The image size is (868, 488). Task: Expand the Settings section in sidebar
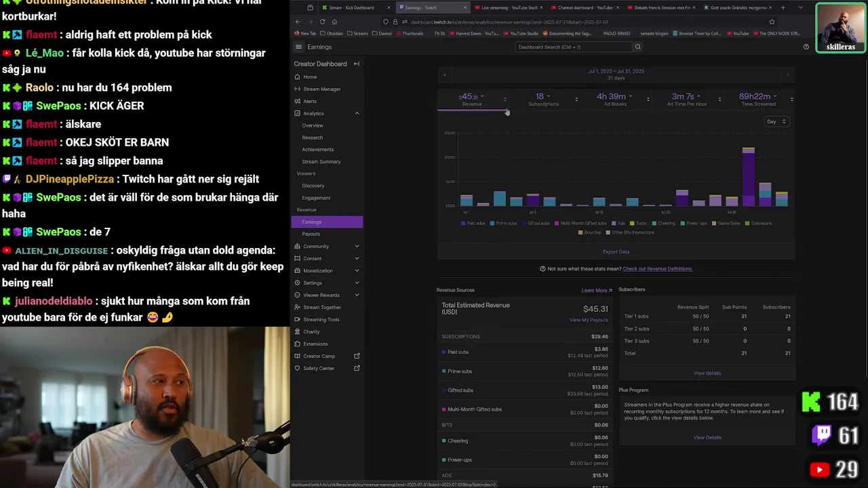point(357,283)
